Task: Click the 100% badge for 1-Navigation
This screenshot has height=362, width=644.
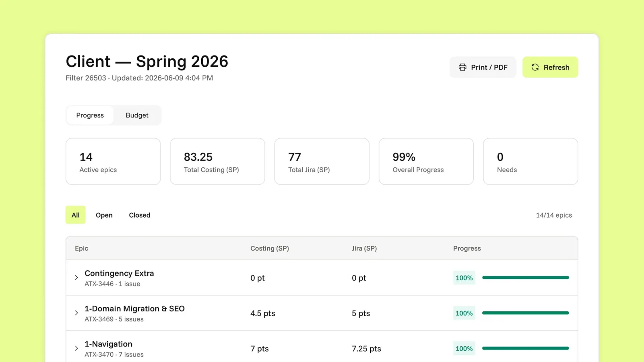Action: click(464, 349)
